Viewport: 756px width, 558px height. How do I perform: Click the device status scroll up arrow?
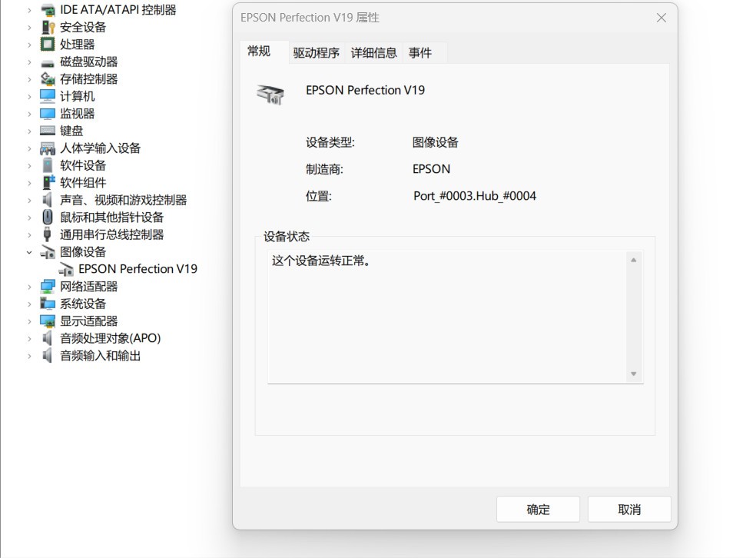point(634,260)
